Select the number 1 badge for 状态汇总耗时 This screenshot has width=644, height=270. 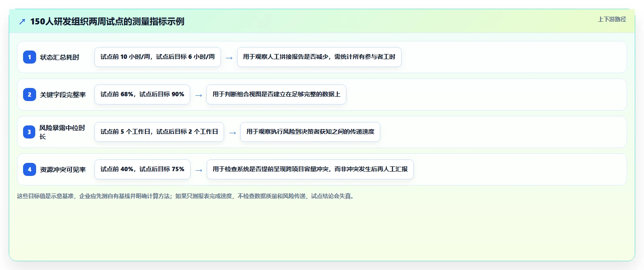pos(30,57)
